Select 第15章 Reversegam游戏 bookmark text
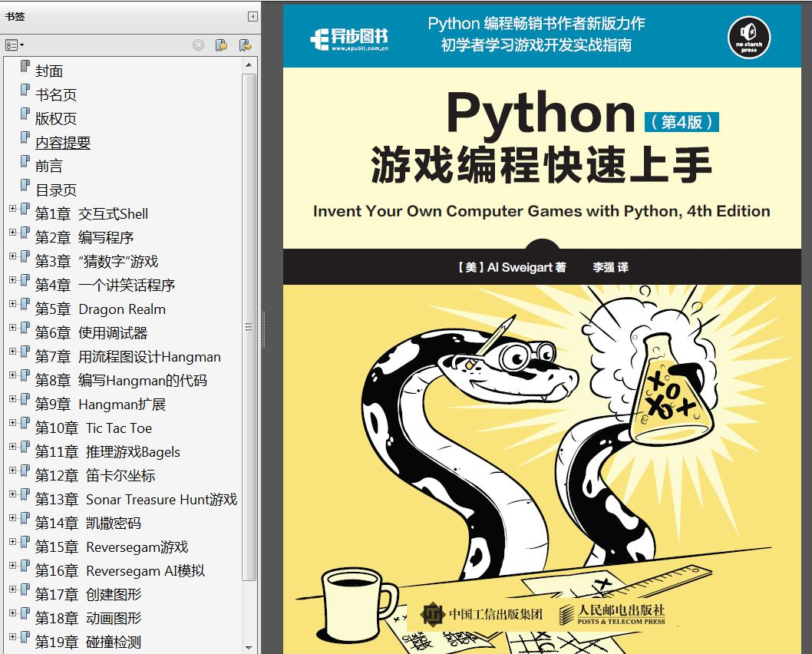The image size is (812, 654). click(112, 547)
